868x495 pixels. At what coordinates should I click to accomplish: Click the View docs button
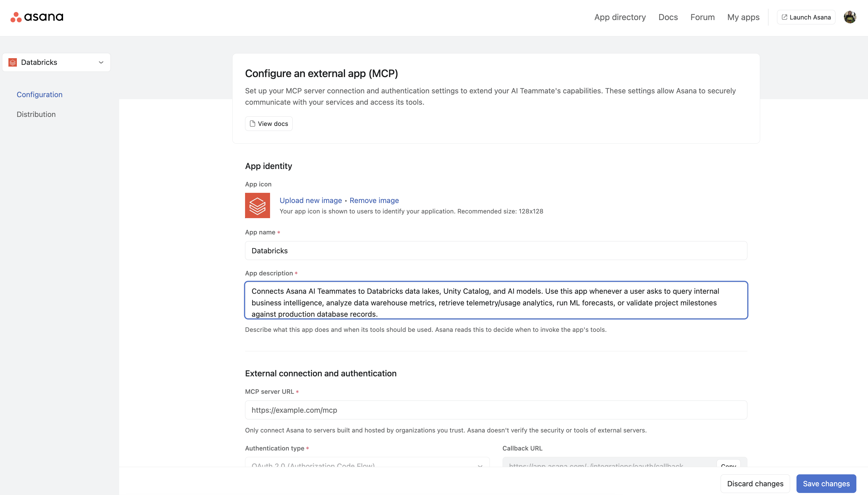click(269, 124)
